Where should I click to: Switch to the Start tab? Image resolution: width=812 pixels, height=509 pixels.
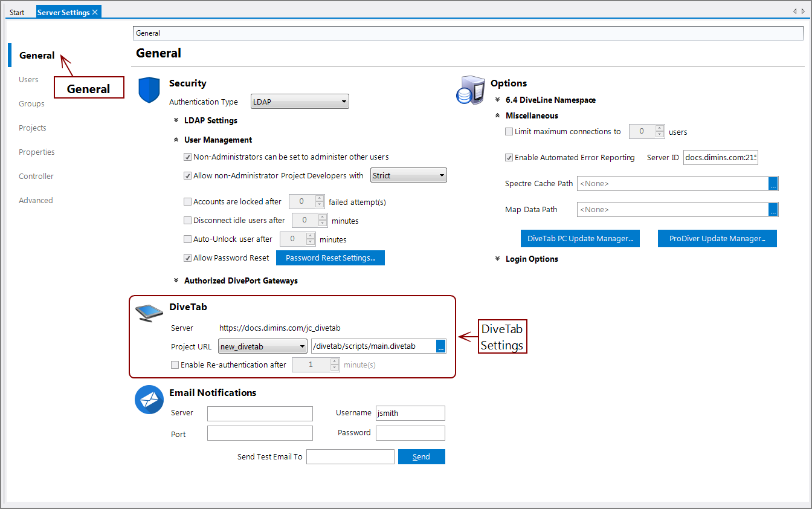[17, 13]
